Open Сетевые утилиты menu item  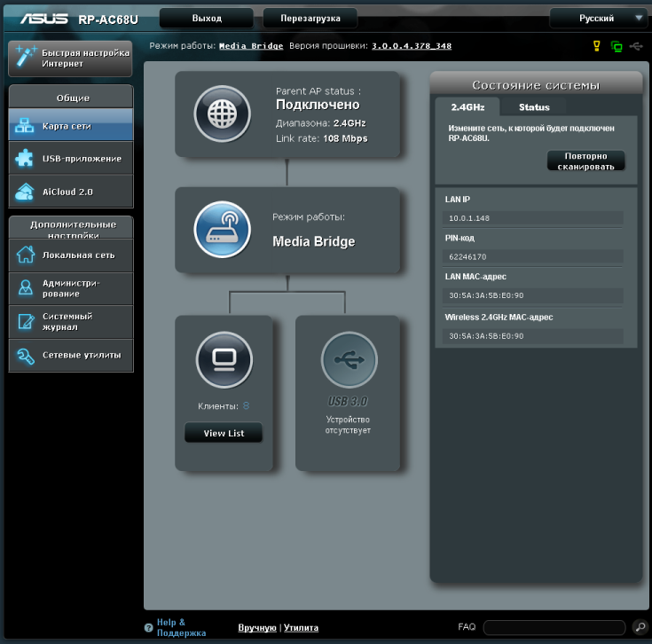coord(71,355)
